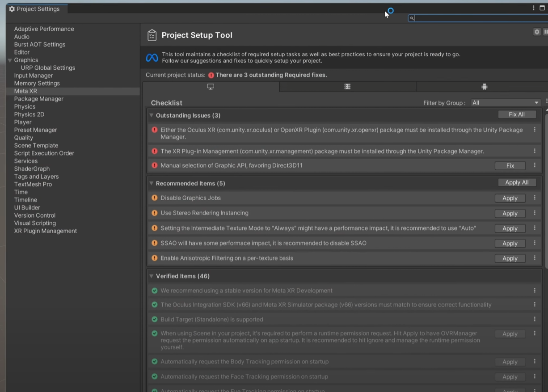The image size is (548, 392).
Task: Open the Project Settings window kebab menu
Action: click(533, 8)
